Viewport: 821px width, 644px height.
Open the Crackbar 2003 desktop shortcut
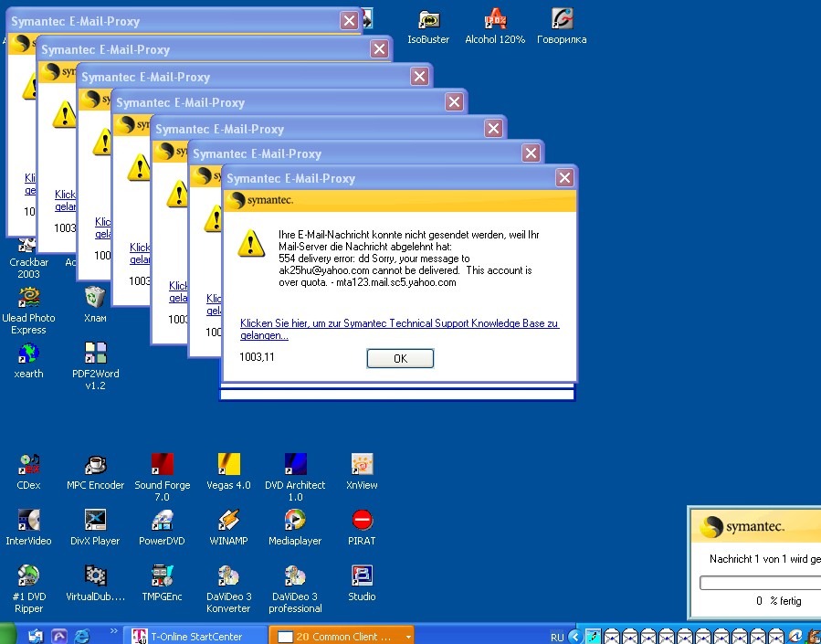[28, 259]
